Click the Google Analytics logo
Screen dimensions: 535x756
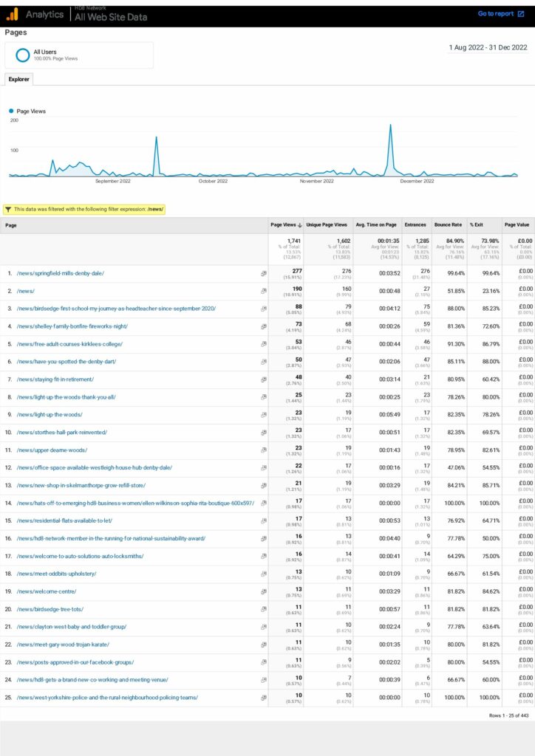(12, 14)
